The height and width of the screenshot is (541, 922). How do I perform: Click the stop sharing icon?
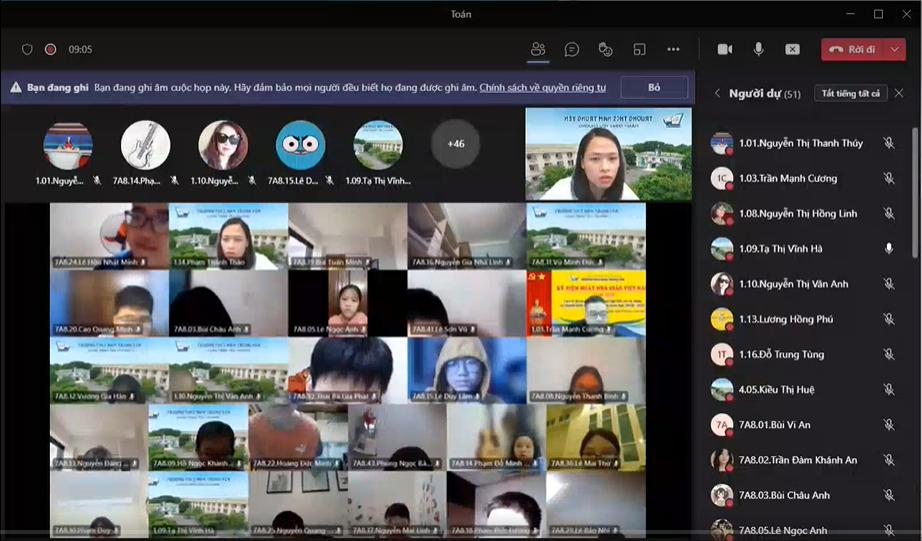(x=792, y=49)
